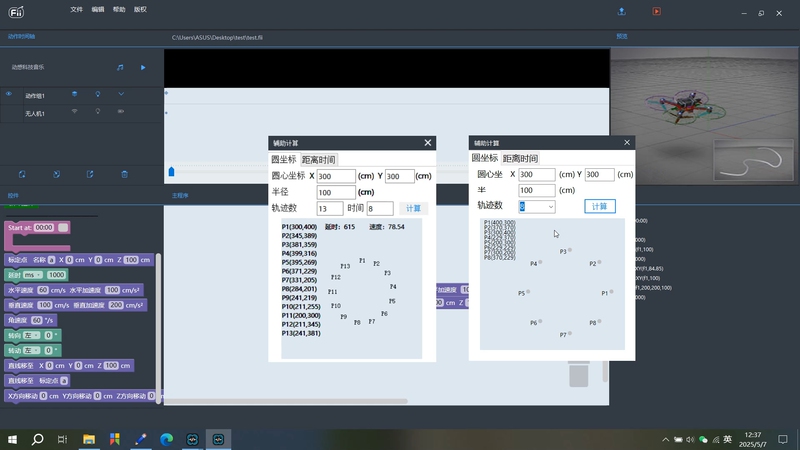The height and width of the screenshot is (450, 800).
Task: Select 距离时间 tab in the 8-point dialog
Action: coord(520,158)
